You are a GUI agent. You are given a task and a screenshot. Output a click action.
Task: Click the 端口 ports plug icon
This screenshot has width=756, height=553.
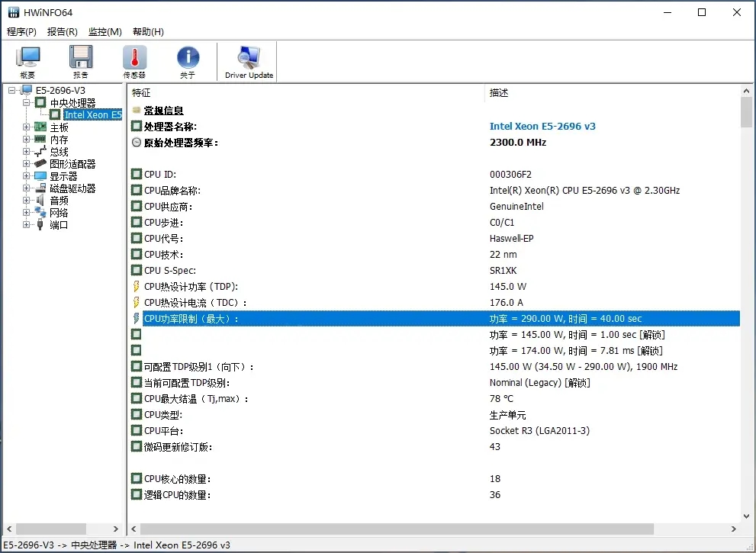[40, 225]
